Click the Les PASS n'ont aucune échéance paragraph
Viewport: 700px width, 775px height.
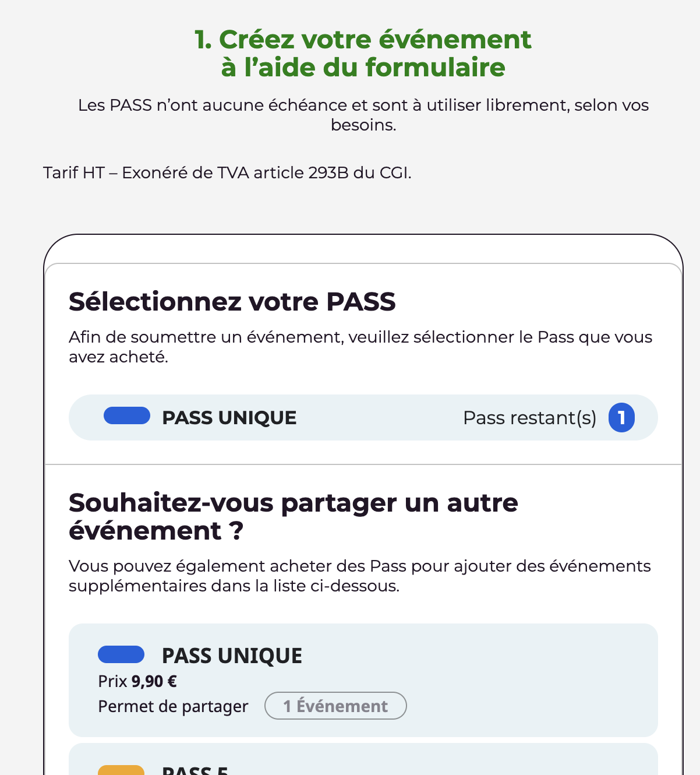pos(363,115)
